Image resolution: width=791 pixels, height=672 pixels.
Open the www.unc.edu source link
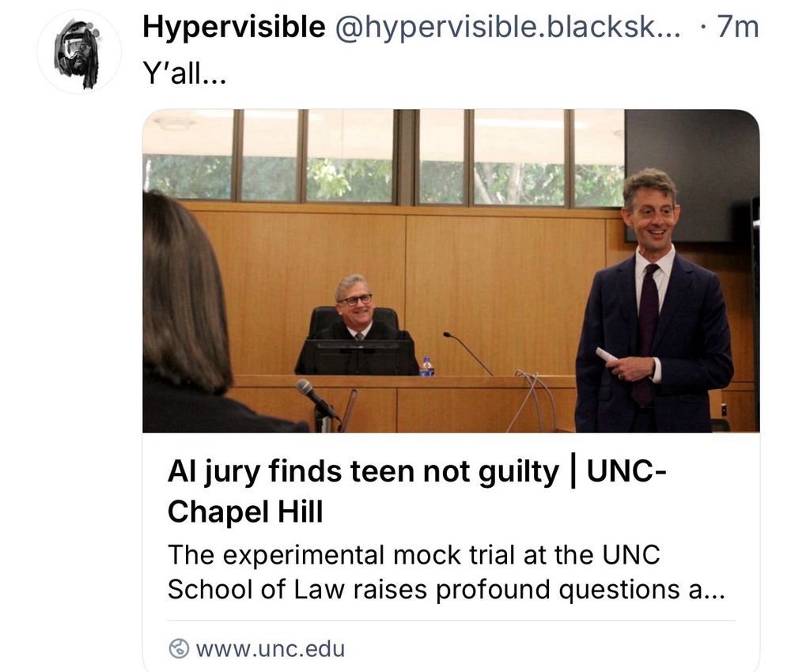click(x=271, y=649)
